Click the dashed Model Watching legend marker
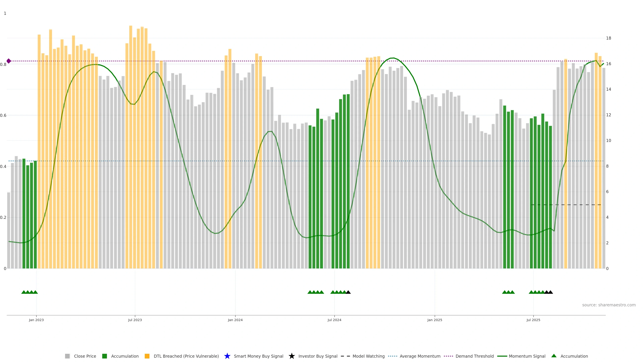The width and height of the screenshot is (644, 362). coord(345,356)
